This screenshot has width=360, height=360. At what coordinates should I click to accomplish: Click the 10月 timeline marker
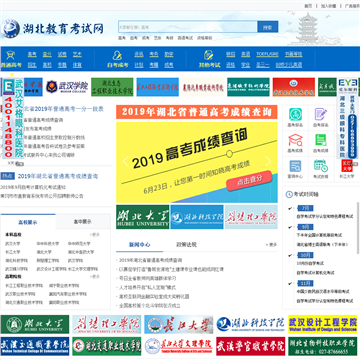305,255
